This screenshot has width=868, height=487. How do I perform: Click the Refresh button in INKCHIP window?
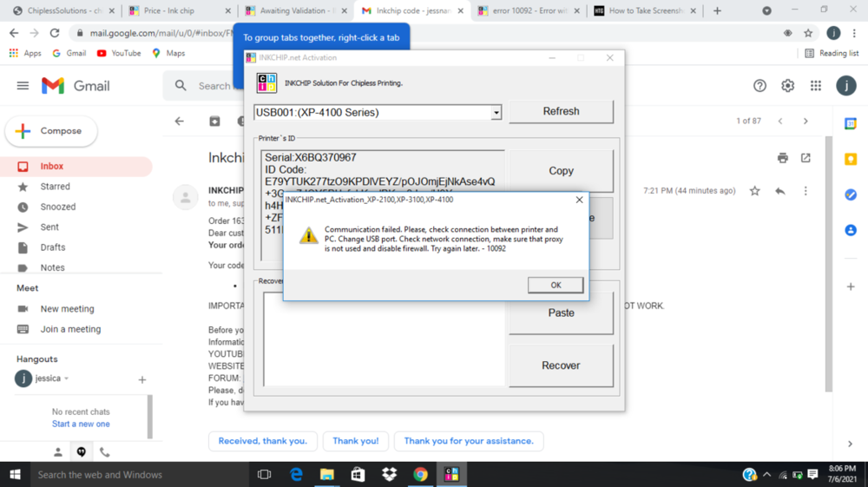click(561, 111)
